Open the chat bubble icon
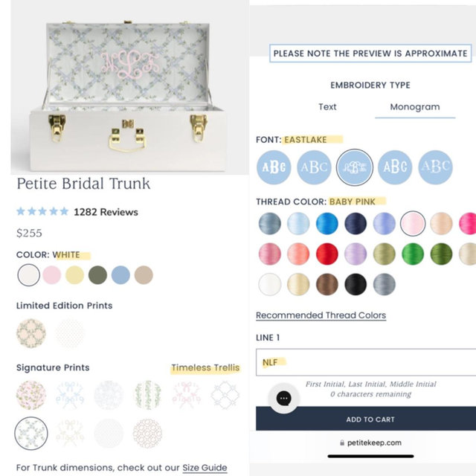Image resolution: width=476 pixels, height=476 pixels. pos(284,399)
